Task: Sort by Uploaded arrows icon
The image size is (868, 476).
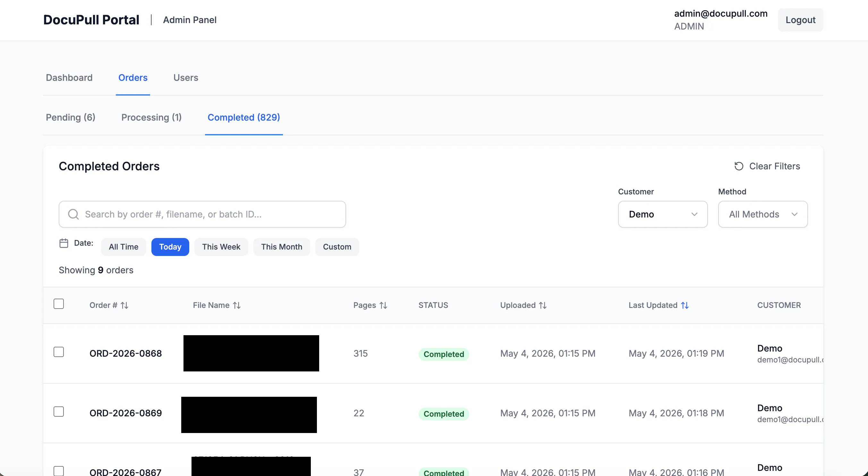Action: coord(542,305)
